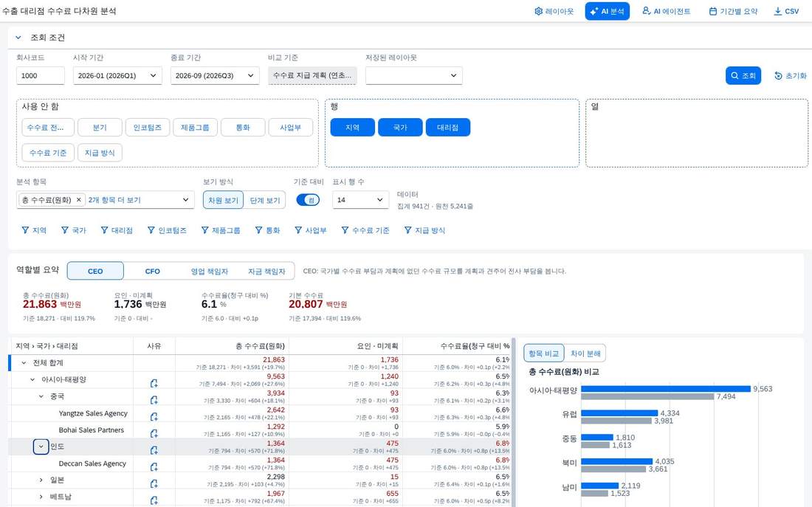
Task: Download data with the CSV button
Action: click(x=786, y=11)
